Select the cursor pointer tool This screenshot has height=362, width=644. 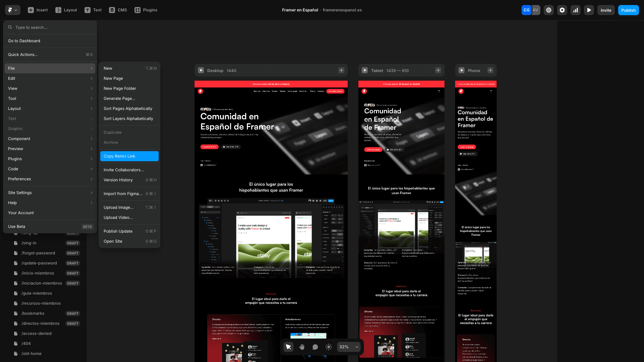pyautogui.click(x=288, y=347)
